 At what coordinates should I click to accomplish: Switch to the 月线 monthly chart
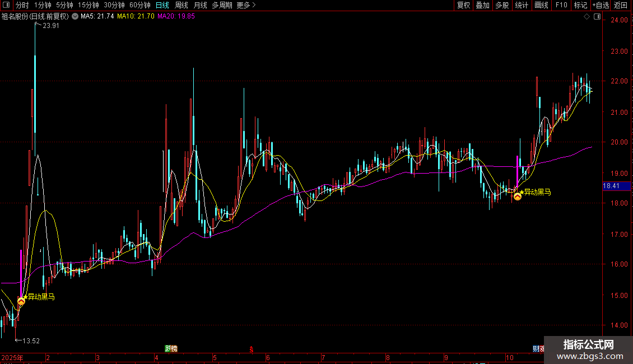coord(200,5)
